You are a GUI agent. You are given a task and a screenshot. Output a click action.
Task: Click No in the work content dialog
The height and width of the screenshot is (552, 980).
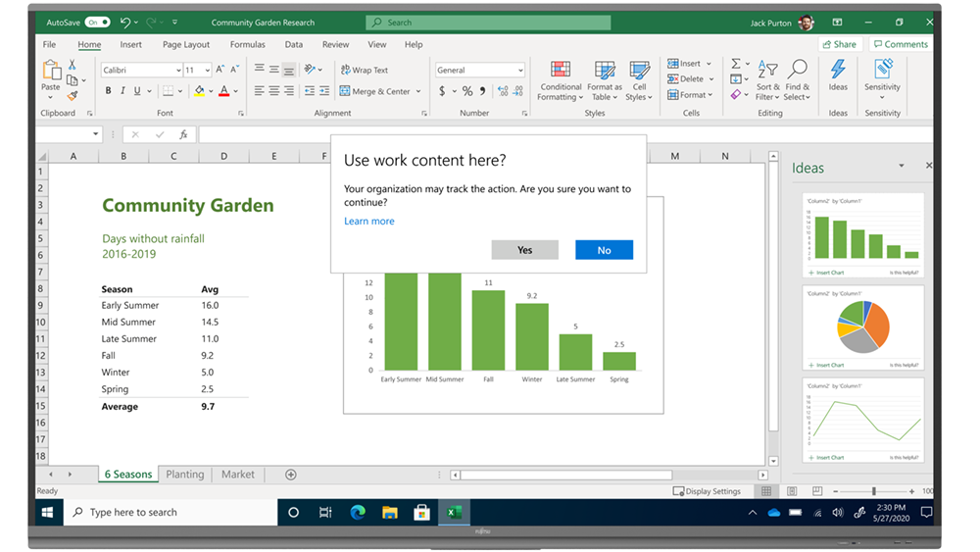[x=604, y=250]
